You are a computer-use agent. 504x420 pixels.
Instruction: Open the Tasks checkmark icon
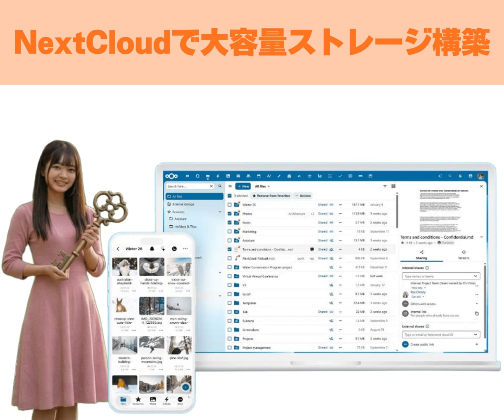coord(340,176)
